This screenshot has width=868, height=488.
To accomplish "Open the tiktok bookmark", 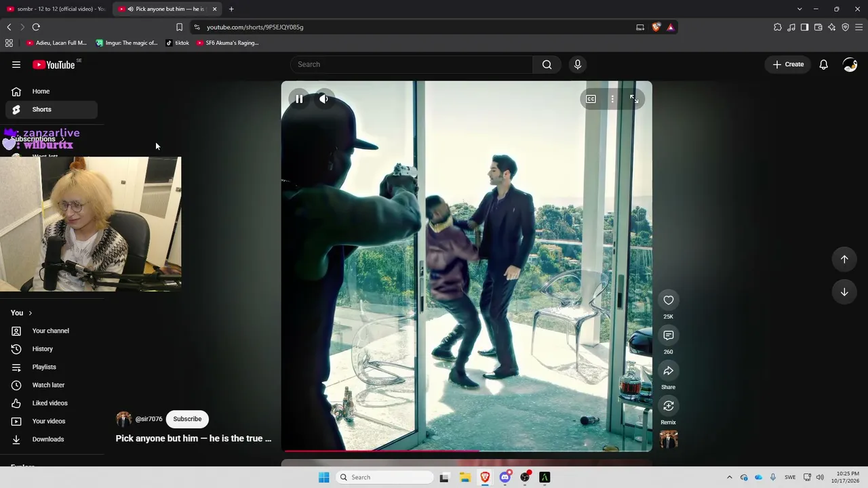I will click(178, 43).
